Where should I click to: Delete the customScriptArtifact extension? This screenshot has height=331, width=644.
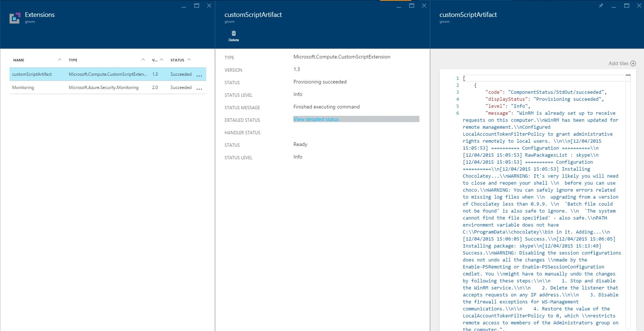pos(233,36)
